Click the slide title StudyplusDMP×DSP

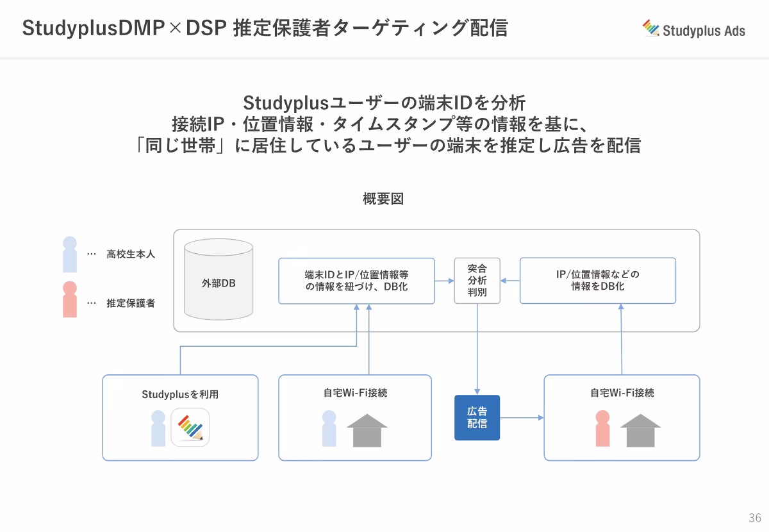(265, 28)
